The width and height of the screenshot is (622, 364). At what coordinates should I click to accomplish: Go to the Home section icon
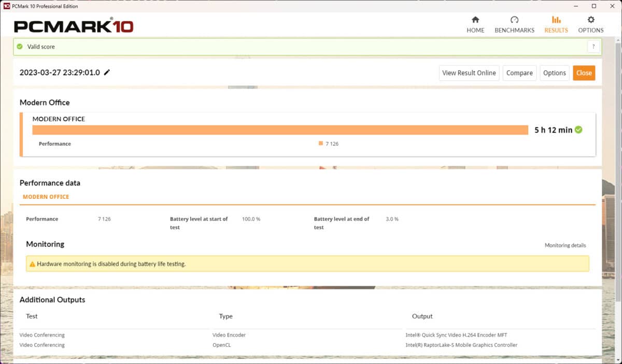(475, 20)
